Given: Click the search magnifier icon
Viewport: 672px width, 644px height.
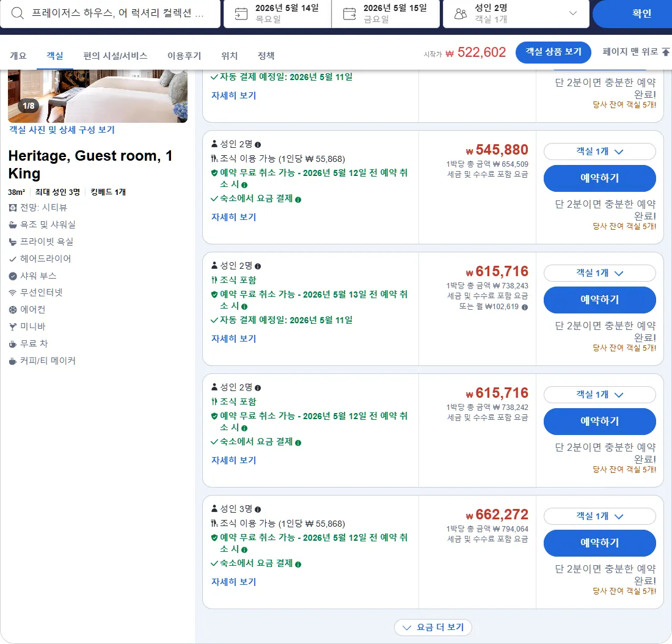Looking at the screenshot, I should click(17, 13).
